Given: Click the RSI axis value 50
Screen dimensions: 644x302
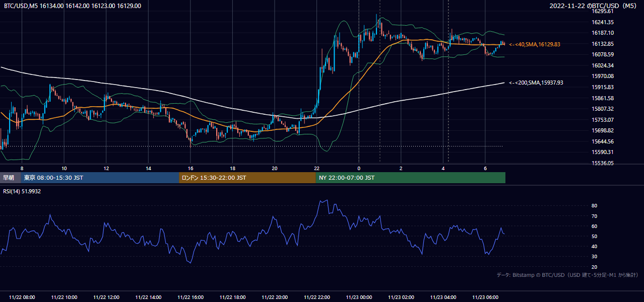Looking at the screenshot, I should click(x=594, y=237).
